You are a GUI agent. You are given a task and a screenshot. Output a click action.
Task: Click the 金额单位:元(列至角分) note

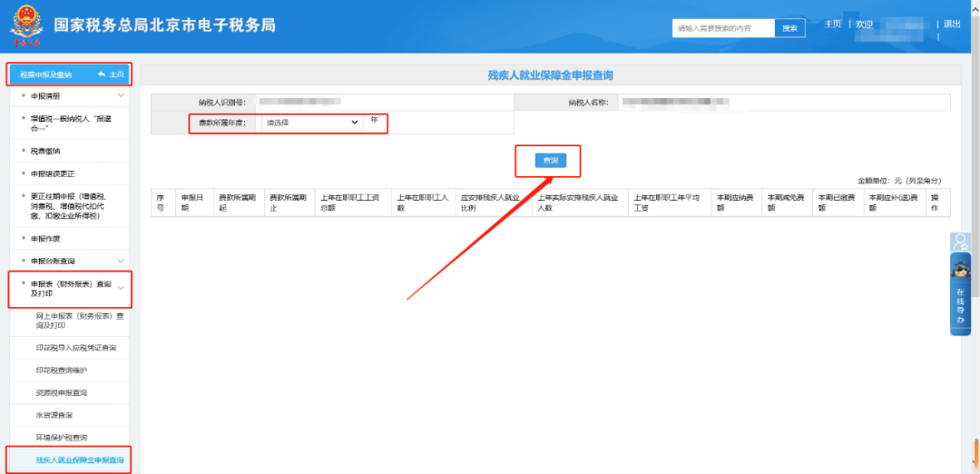899,180
